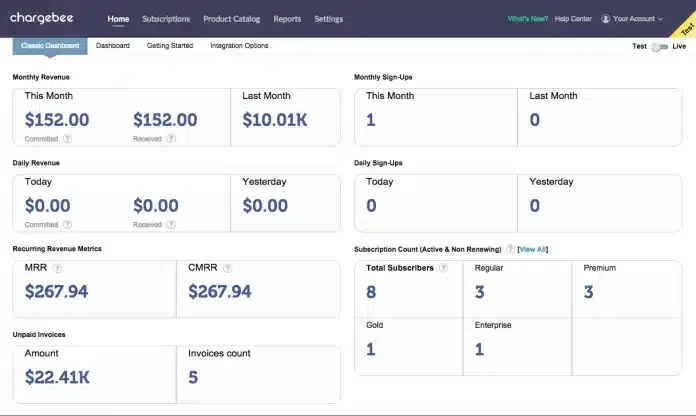This screenshot has height=416, width=696.
Task: Click help icon next to Total Subscribers
Action: tap(443, 268)
